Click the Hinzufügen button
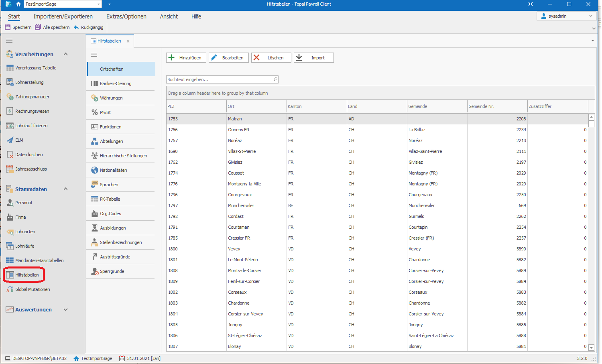The width and height of the screenshot is (602, 364). (186, 58)
